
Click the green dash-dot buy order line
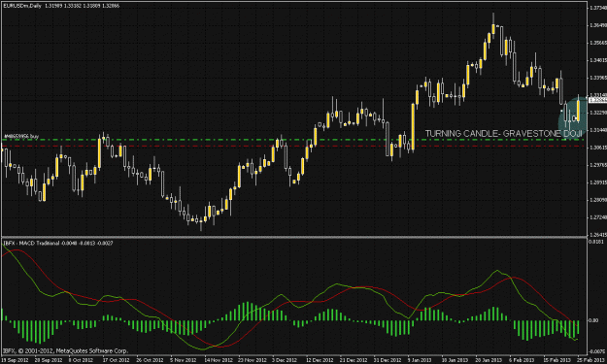294,140
